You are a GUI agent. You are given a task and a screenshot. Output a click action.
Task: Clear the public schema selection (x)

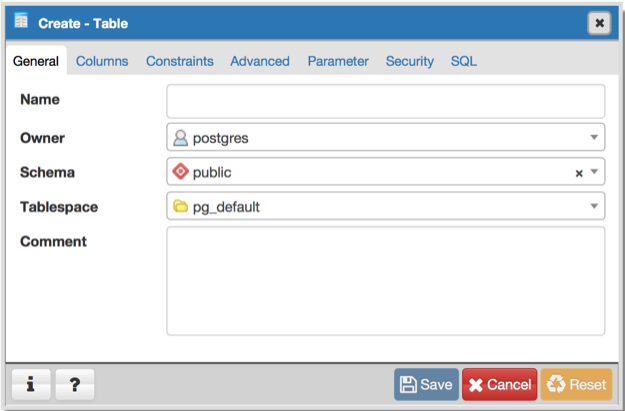pyautogui.click(x=578, y=173)
